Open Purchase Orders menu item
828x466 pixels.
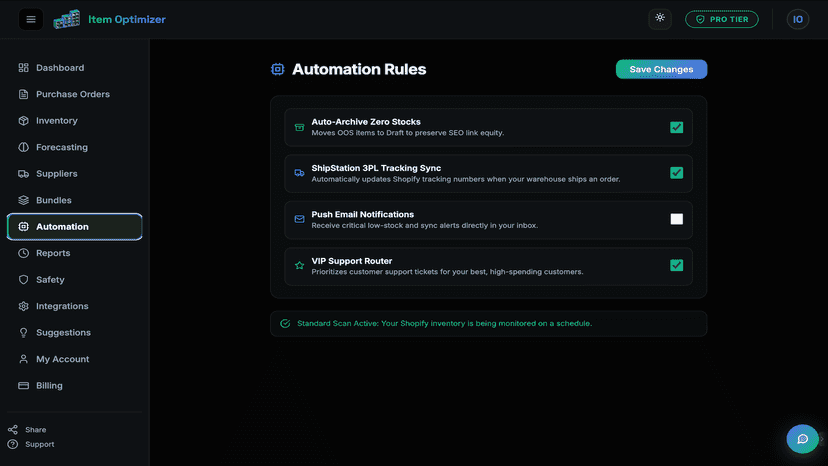[x=74, y=94]
